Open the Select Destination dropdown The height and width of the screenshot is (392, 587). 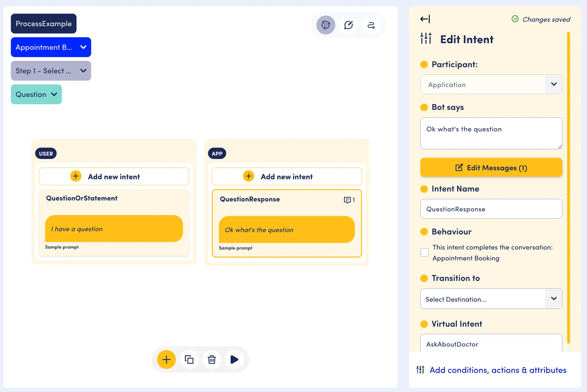point(491,299)
